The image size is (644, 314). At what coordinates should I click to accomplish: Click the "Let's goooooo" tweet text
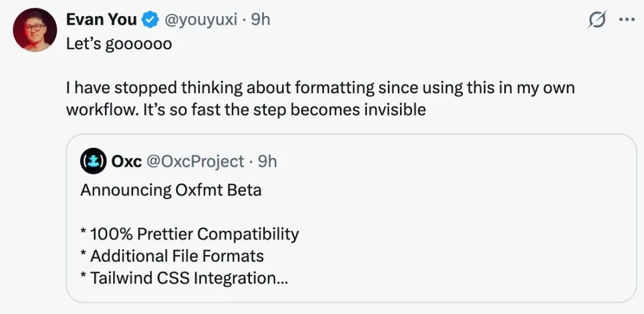tap(119, 44)
